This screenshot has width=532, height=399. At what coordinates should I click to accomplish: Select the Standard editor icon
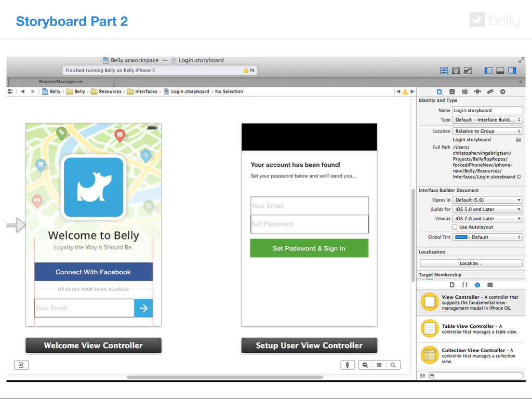pyautogui.click(x=444, y=71)
